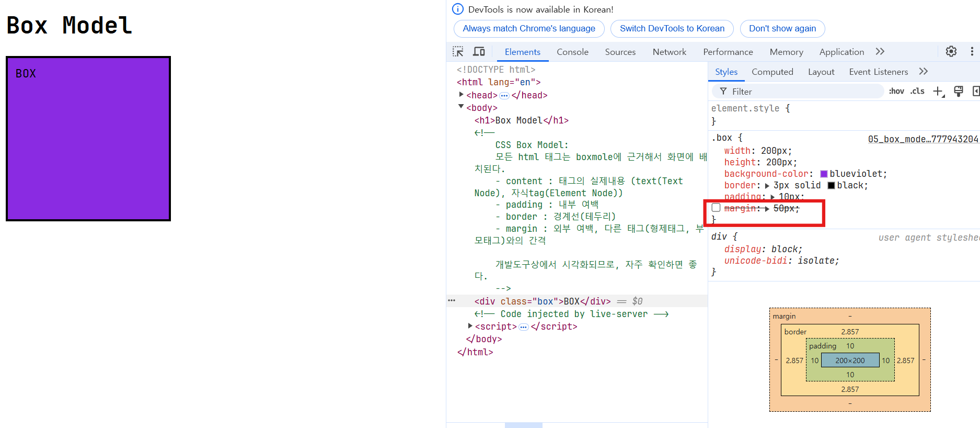This screenshot has height=428, width=980.
Task: Expand the head element node
Action: [462, 95]
